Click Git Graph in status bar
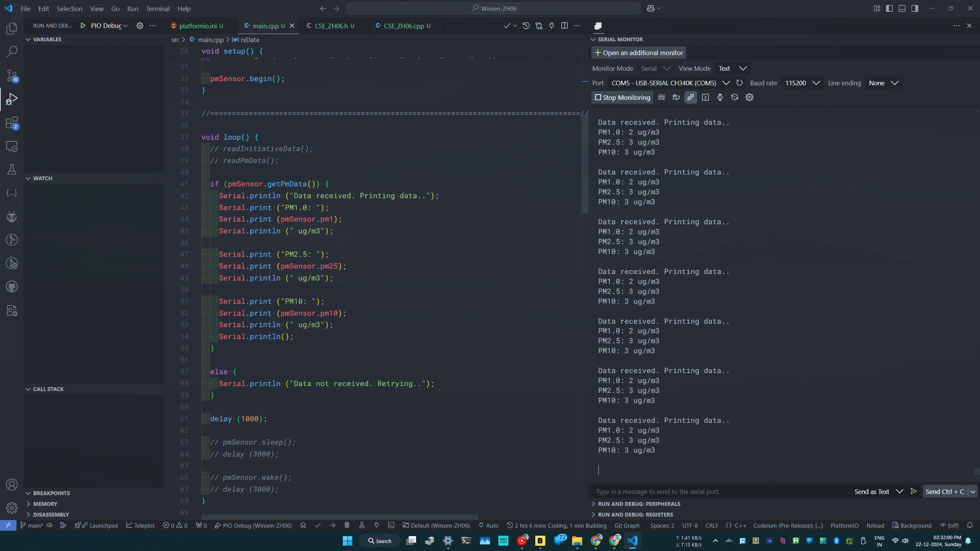The height and width of the screenshot is (551, 980). (627, 525)
